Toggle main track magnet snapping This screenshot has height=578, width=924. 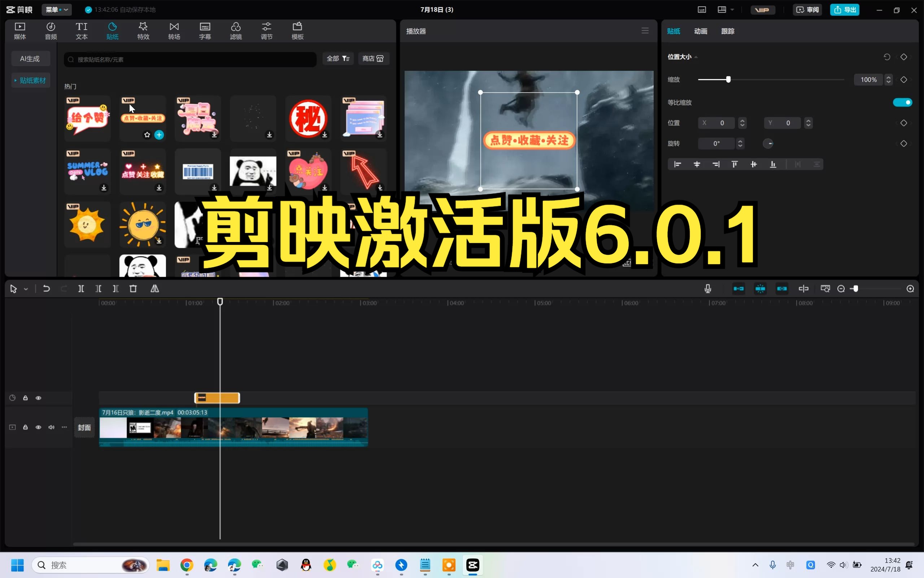point(738,289)
